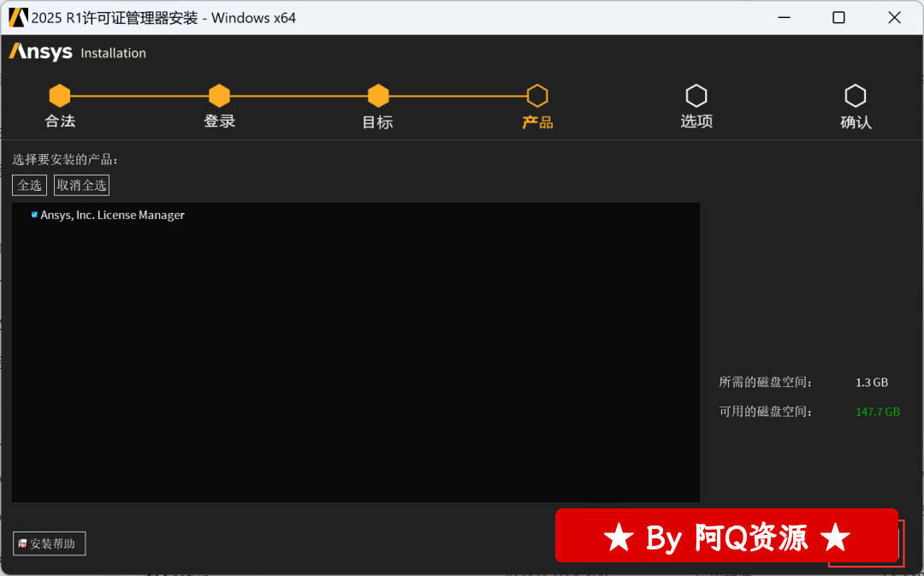Viewport: 924px width, 576px height.
Task: Click the 1.3 GB required disk space value
Action: (872, 383)
